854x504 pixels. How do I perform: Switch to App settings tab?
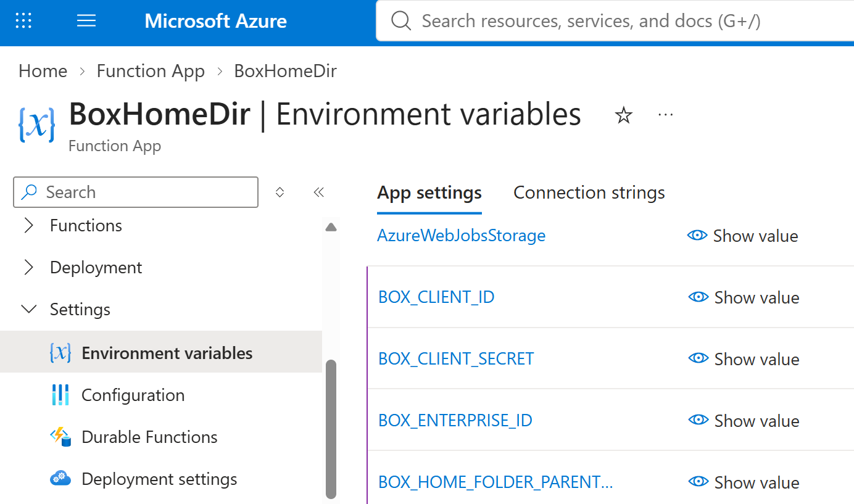click(429, 192)
